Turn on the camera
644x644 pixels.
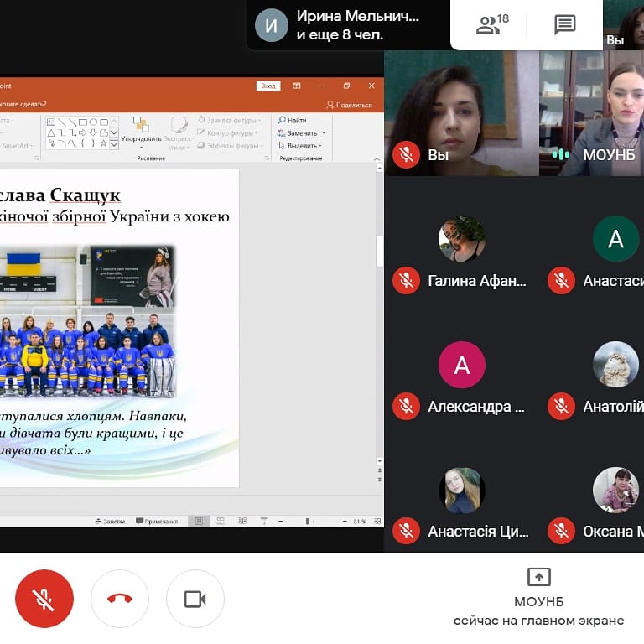(195, 598)
